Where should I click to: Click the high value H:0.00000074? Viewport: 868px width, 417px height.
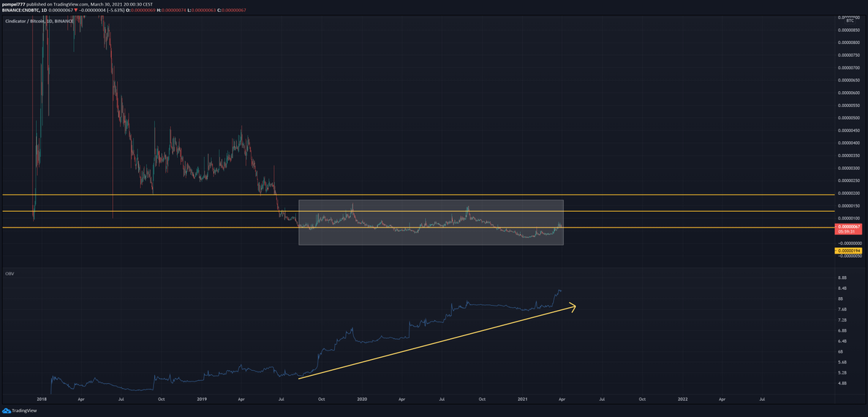click(171, 10)
